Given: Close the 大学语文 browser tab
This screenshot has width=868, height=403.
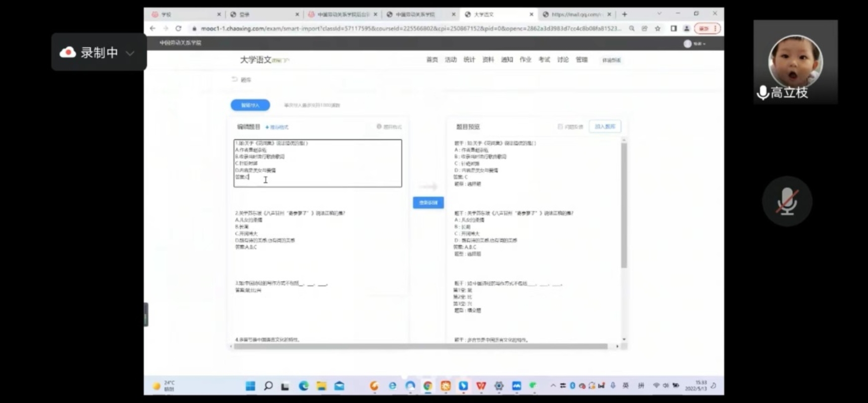Looking at the screenshot, I should (531, 15).
